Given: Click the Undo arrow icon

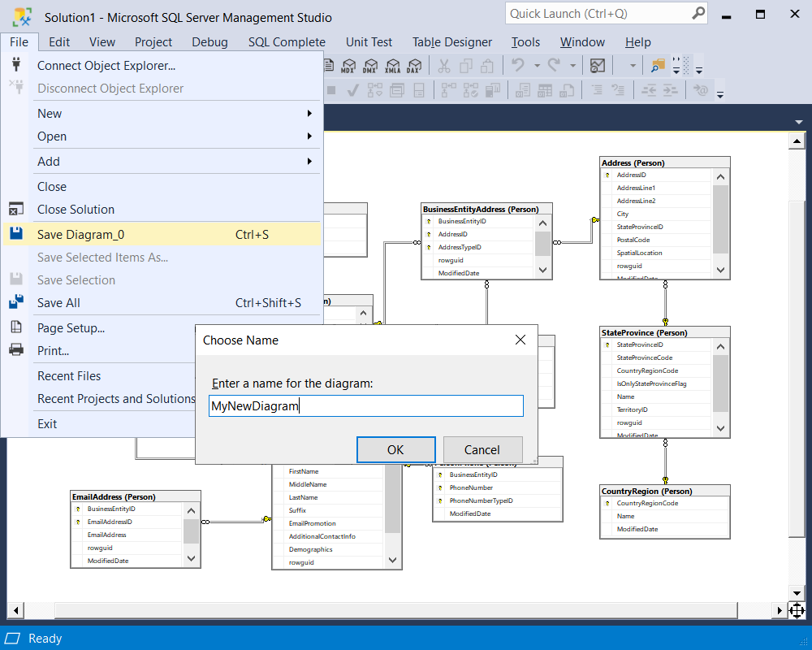Looking at the screenshot, I should [517, 65].
